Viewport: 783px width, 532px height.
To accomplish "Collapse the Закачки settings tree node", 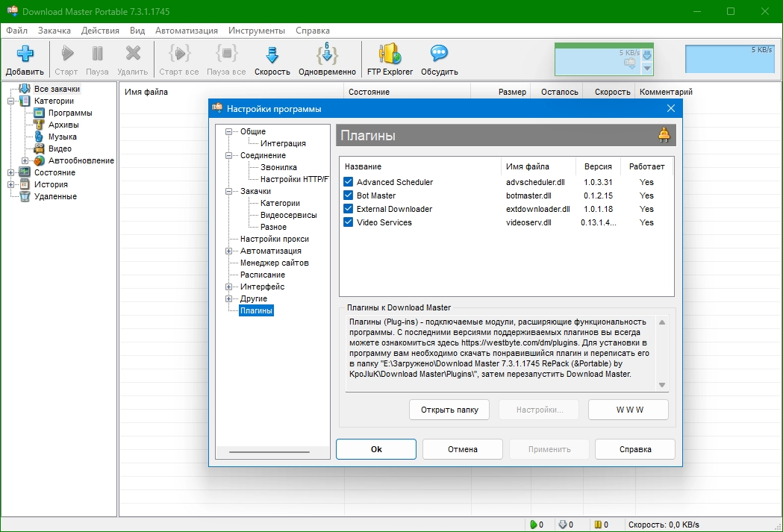I will point(228,191).
